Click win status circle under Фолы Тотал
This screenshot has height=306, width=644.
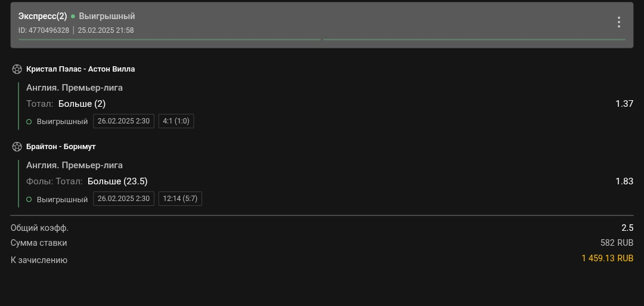tap(29, 199)
